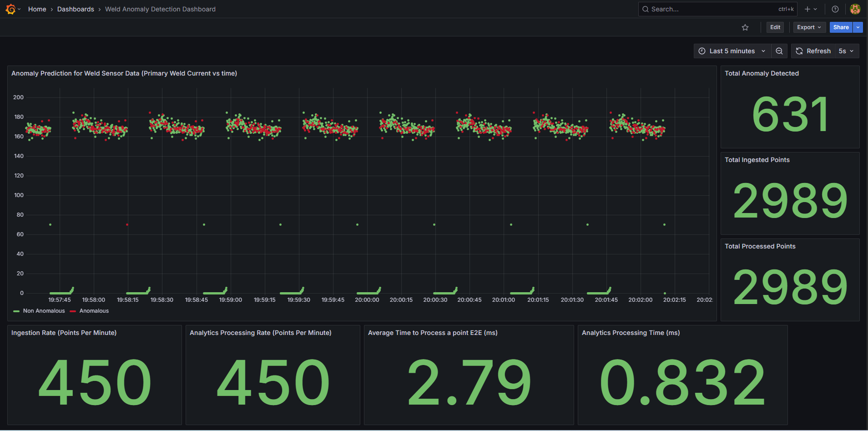Click the Total Anomaly Detected panel title

[x=762, y=73]
